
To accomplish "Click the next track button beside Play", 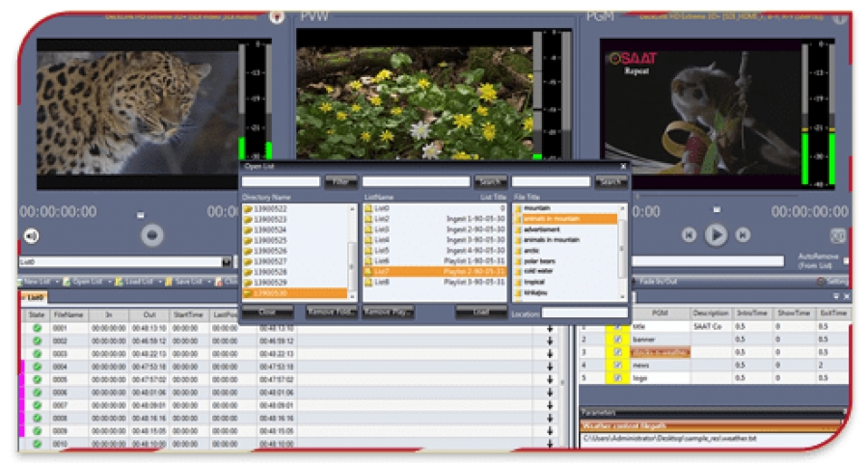I will tap(743, 234).
